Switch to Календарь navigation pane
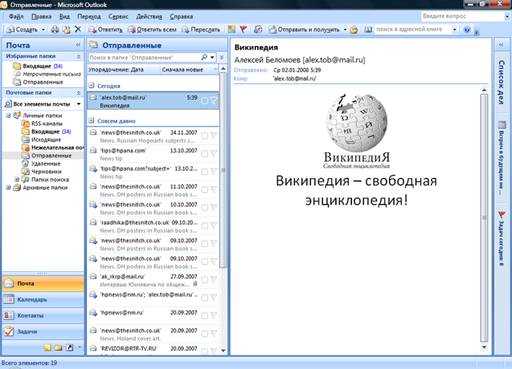This screenshot has width=512, height=369. [43, 299]
